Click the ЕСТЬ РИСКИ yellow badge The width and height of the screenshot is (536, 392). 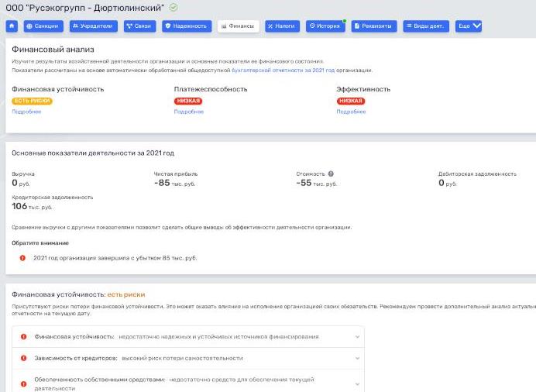[32, 101]
